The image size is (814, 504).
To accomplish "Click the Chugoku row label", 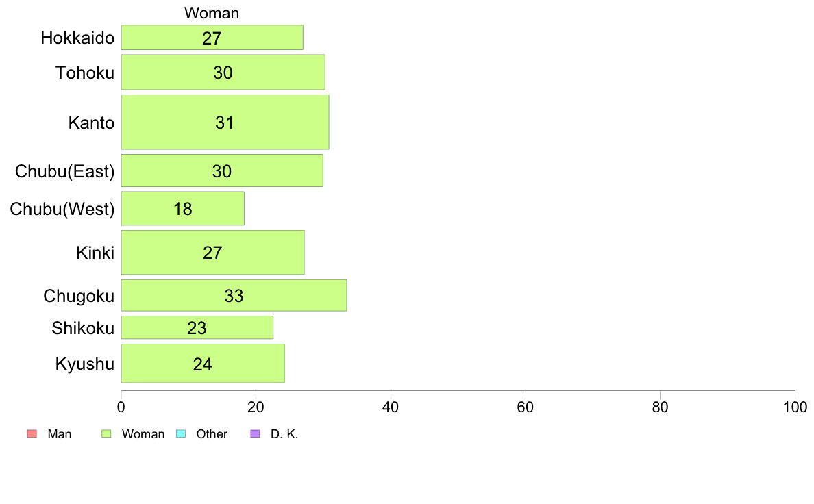I will pyautogui.click(x=78, y=296).
